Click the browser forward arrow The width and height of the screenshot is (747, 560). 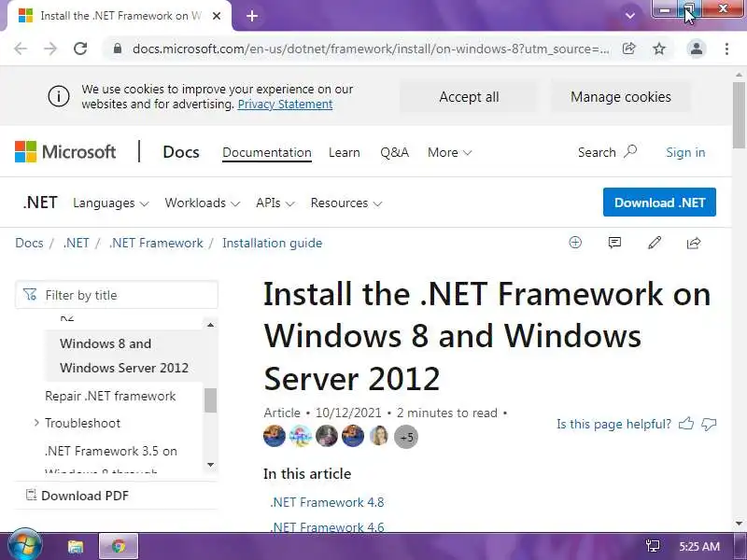pos(50,49)
